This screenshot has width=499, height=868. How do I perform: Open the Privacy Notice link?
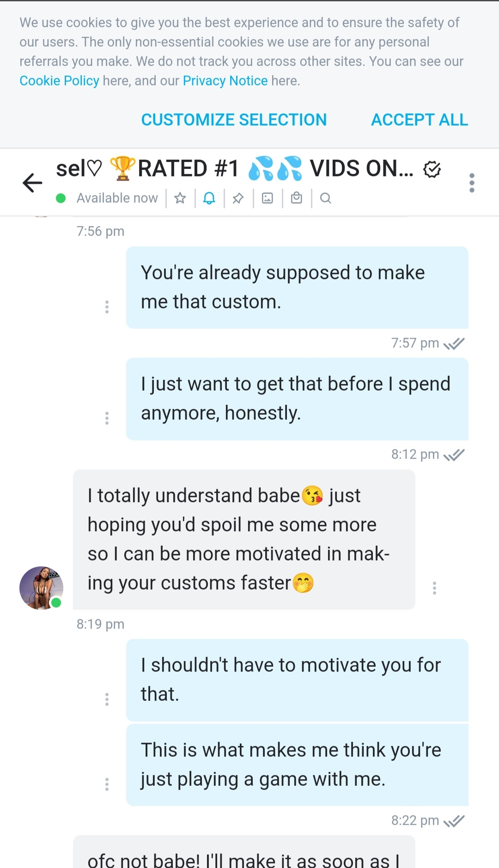225,81
